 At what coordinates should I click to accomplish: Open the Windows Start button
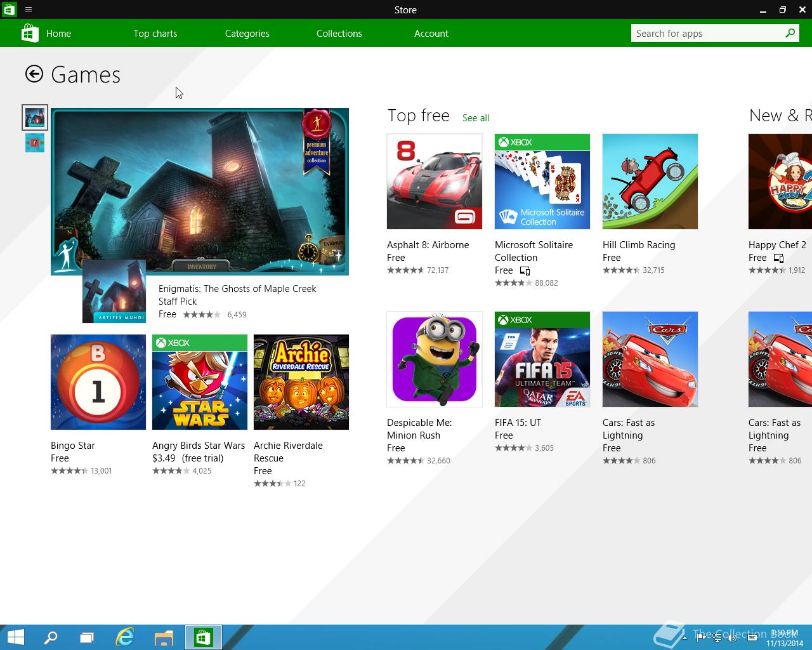pyautogui.click(x=15, y=637)
